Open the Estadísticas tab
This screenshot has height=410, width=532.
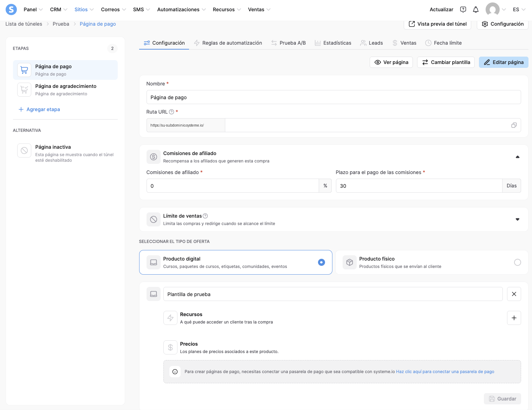(x=333, y=43)
